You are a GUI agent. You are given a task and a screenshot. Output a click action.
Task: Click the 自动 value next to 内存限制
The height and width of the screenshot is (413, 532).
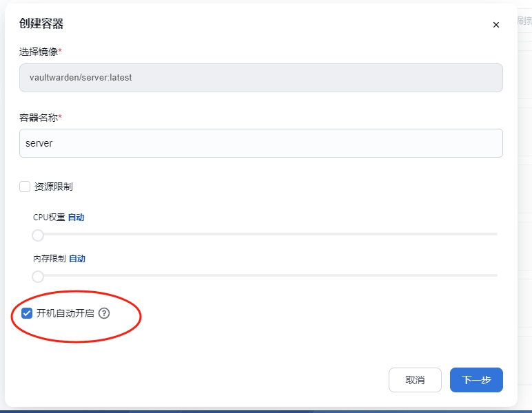click(x=77, y=259)
